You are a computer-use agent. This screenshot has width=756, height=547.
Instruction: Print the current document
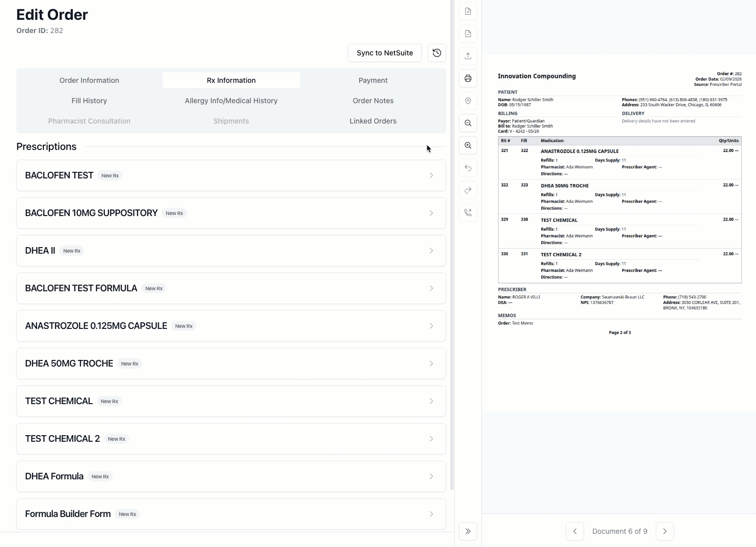468,78
